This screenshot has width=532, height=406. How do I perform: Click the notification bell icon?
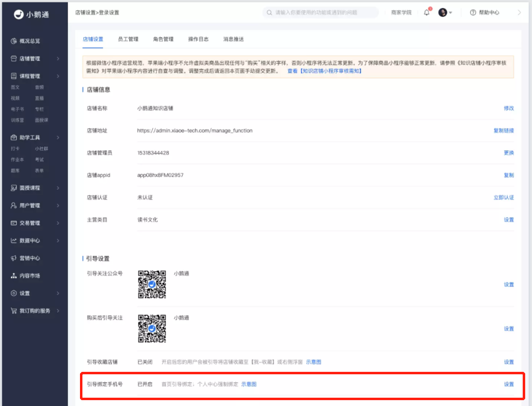click(x=427, y=13)
